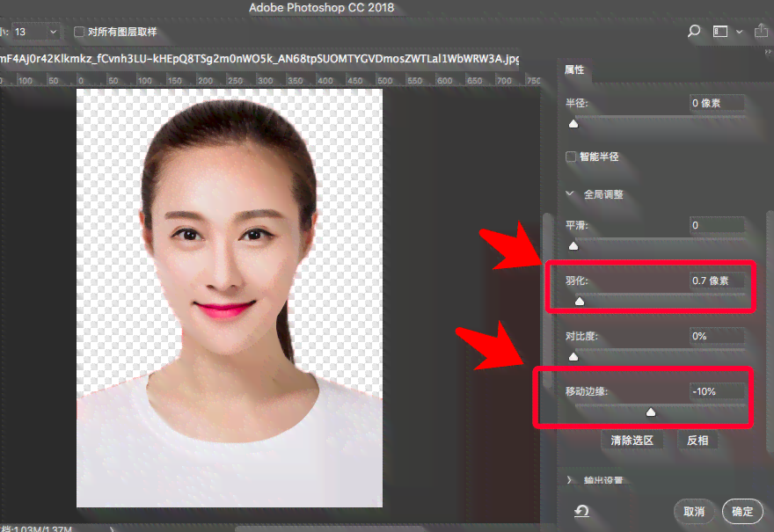Click the 平滑 slider handle
This screenshot has height=532, width=774.
coord(573,245)
